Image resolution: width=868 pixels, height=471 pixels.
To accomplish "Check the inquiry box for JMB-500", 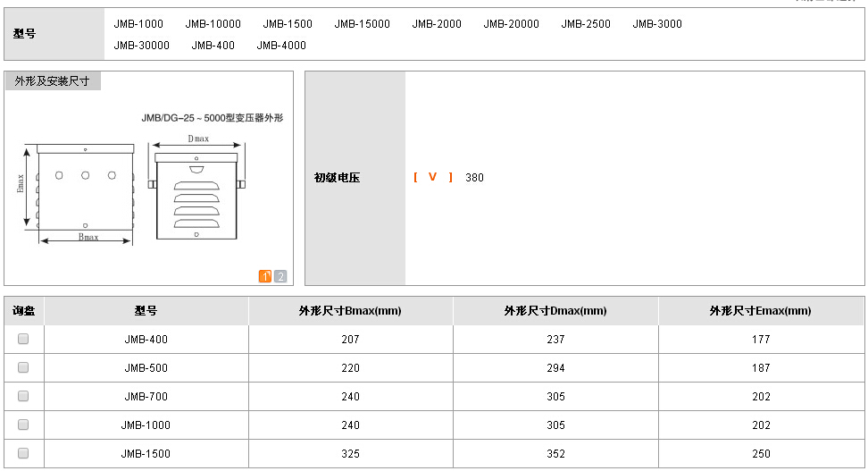I will point(23,367).
